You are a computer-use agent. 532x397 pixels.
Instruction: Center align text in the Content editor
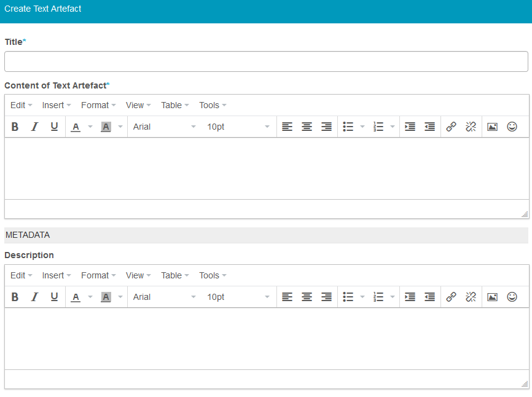[x=307, y=127]
